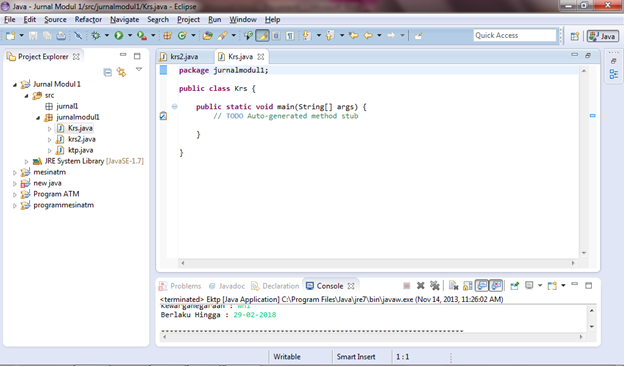This screenshot has width=625, height=367.
Task: Click the Next Annotation icon
Action: pyautogui.click(x=307, y=35)
